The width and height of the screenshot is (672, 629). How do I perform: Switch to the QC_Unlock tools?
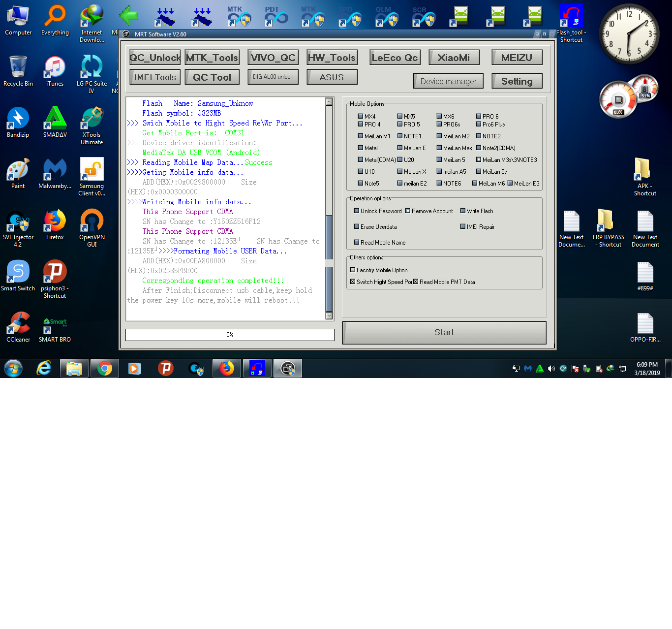coord(155,58)
